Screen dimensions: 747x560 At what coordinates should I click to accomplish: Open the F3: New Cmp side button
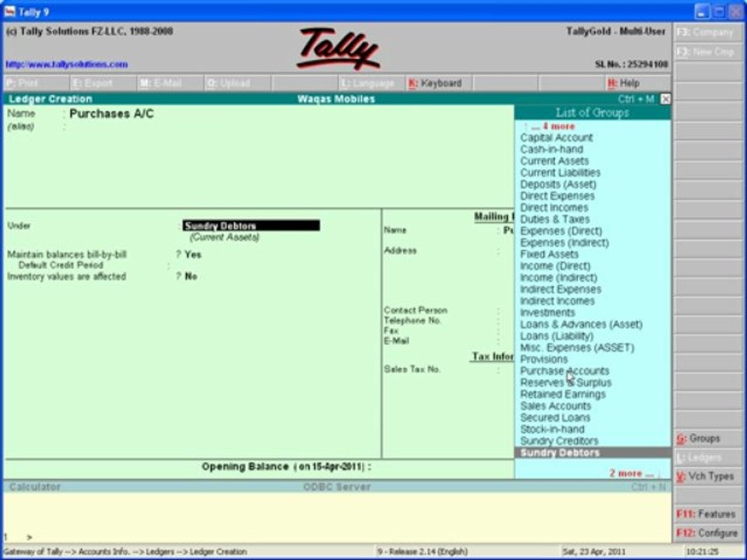pyautogui.click(x=708, y=51)
